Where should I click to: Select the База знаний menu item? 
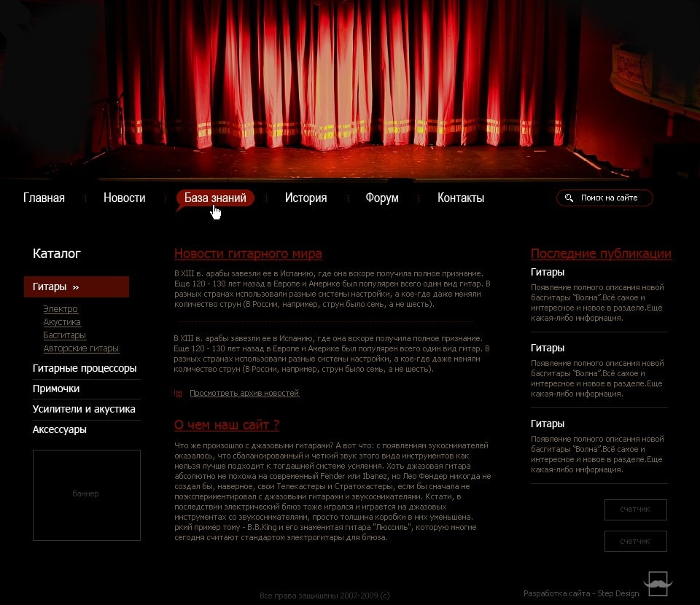click(x=215, y=198)
